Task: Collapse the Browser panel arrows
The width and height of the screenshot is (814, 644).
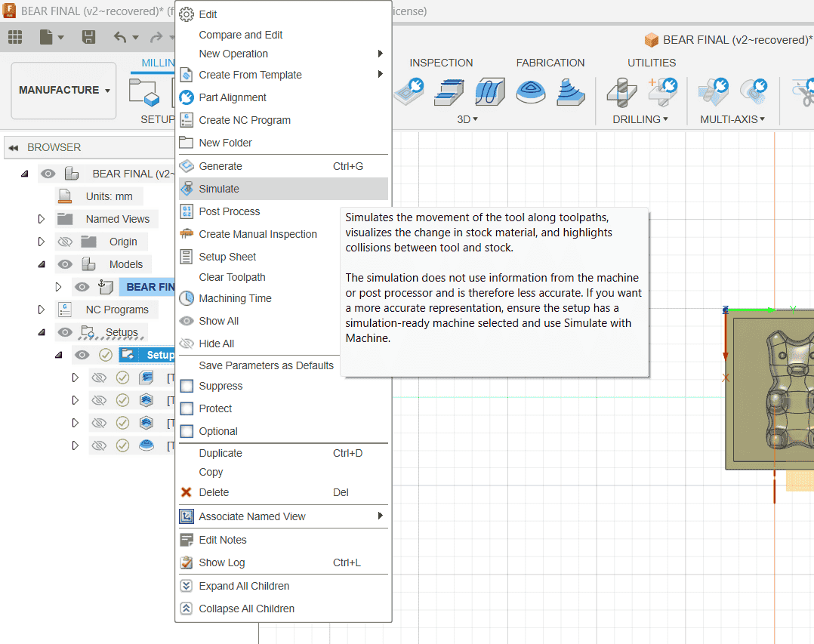Action: click(x=14, y=148)
